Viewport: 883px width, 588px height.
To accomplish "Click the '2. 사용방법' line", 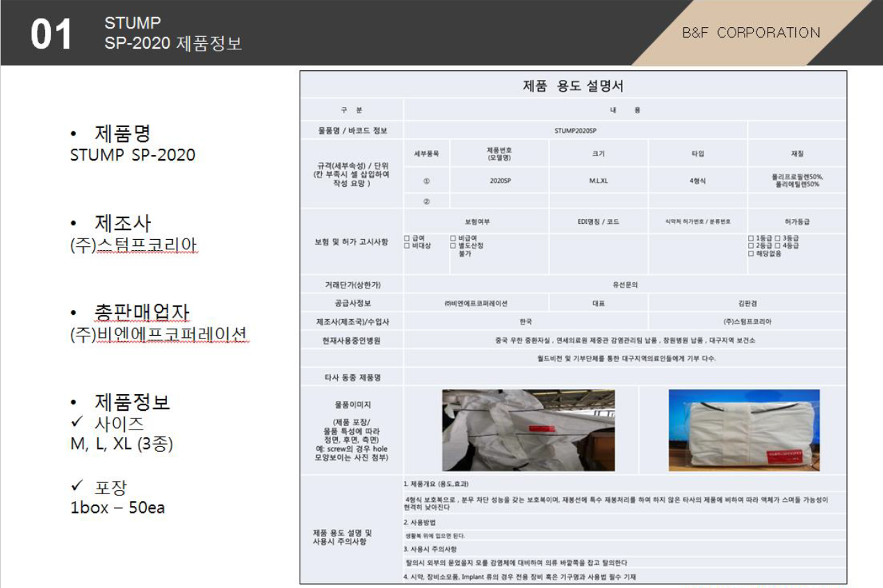I will coord(420,522).
